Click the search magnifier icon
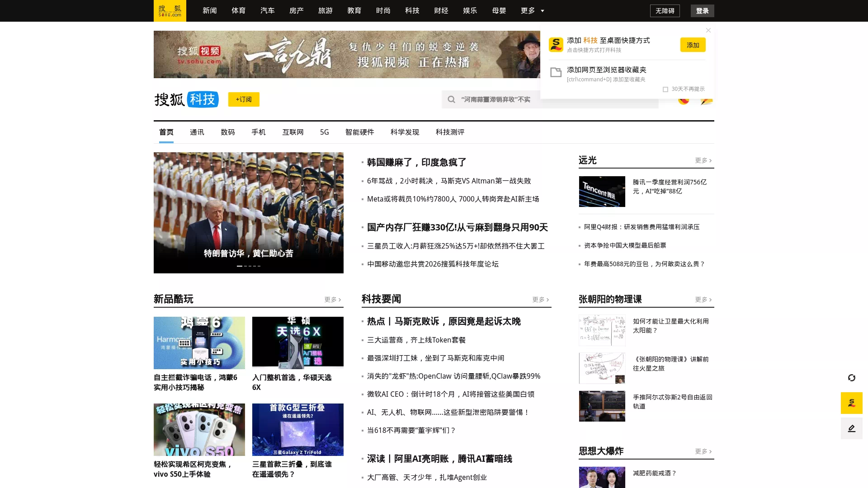The image size is (868, 488). pyautogui.click(x=451, y=99)
